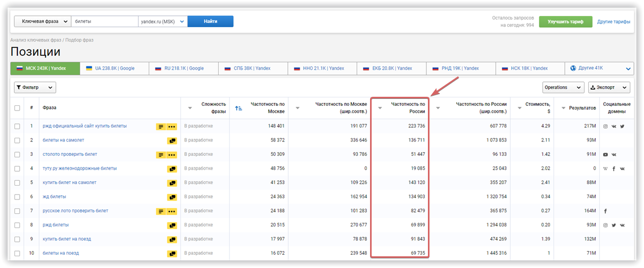The image size is (644, 268).
Task: Switch to the 'ННО 21.1K | Yandex' tab
Action: 322,68
